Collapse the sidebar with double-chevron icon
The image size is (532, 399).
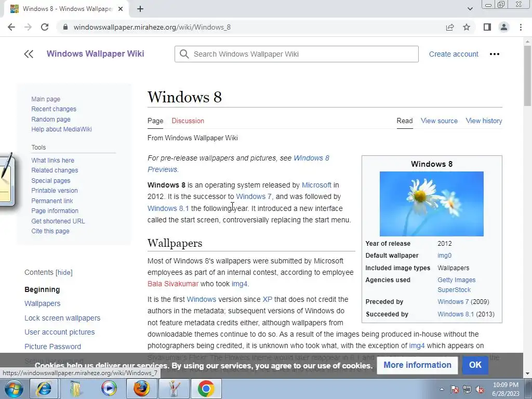(29, 54)
